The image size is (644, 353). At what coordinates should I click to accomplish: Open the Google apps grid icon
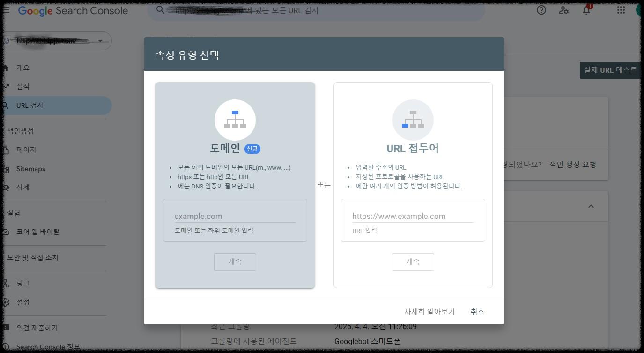[621, 10]
